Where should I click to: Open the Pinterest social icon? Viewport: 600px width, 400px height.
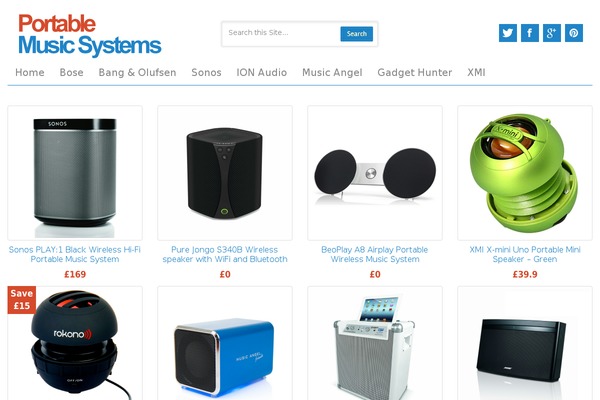[x=574, y=33]
